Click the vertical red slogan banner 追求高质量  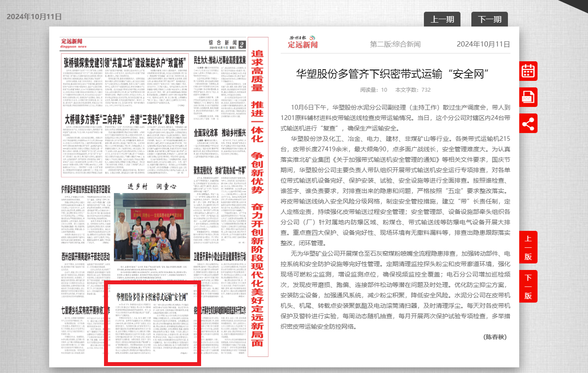[258, 191]
